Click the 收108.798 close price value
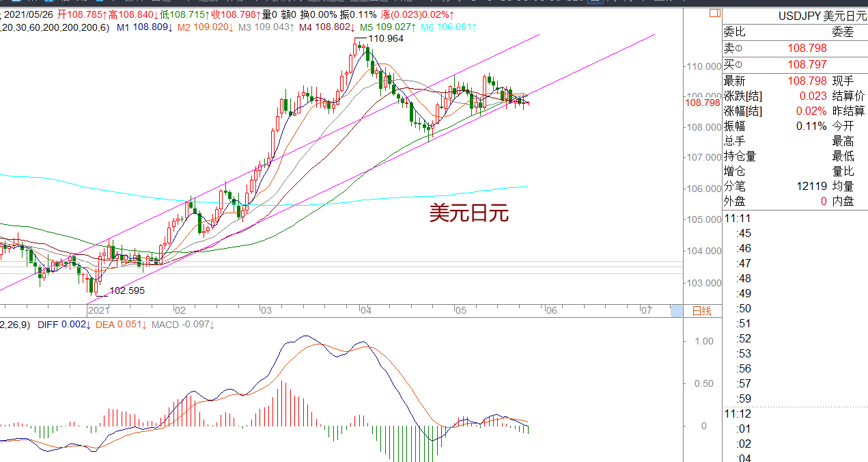868x462 pixels. (236, 14)
